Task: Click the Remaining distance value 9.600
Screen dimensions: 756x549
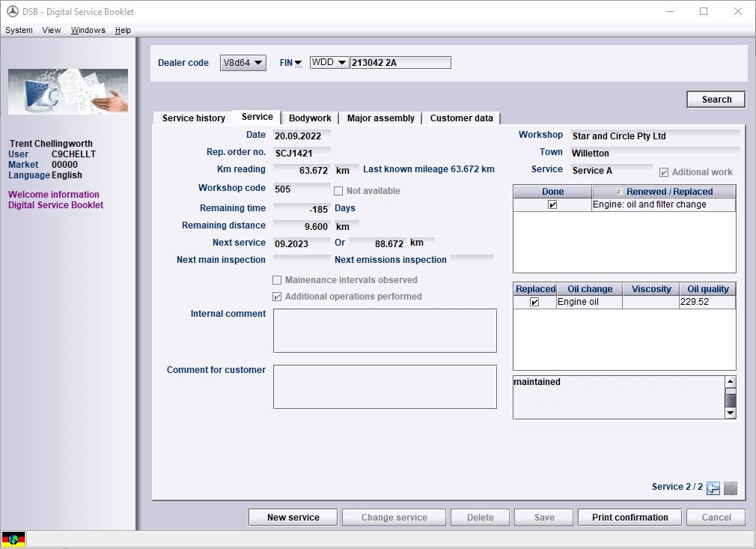Action: coord(302,226)
